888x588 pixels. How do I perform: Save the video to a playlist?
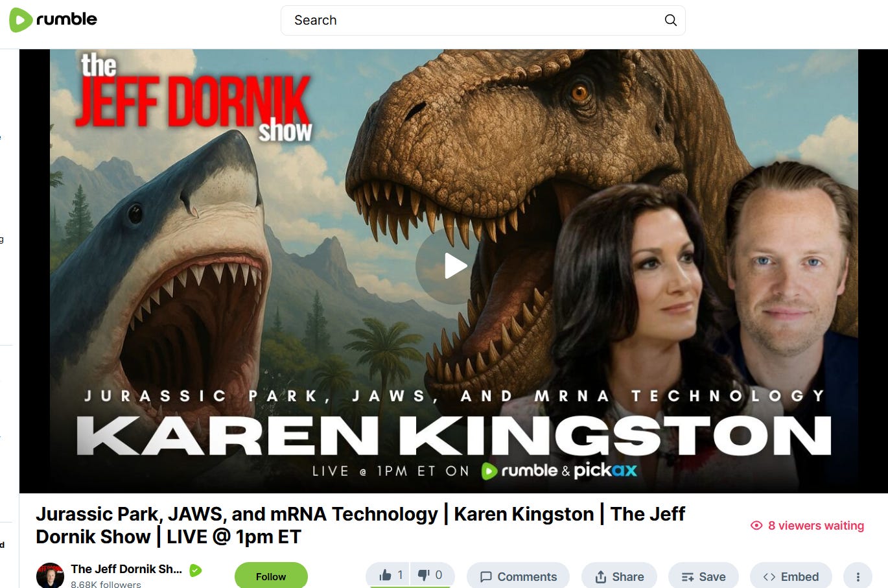point(703,576)
